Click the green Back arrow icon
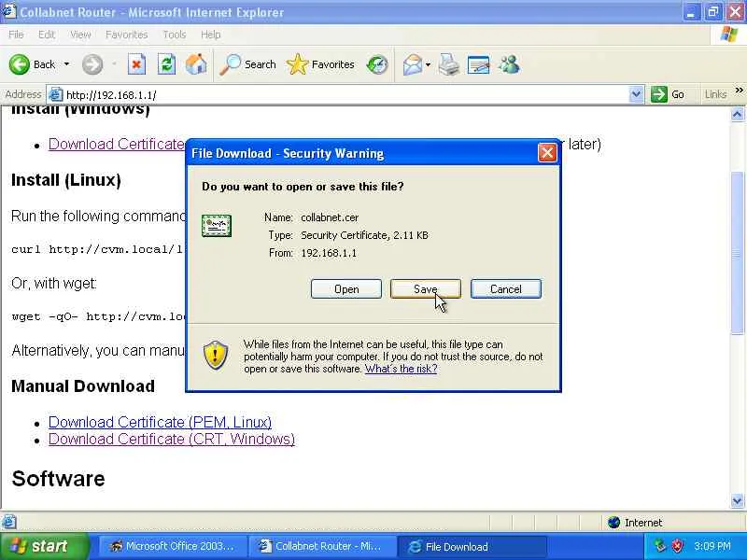The width and height of the screenshot is (747, 560). (19, 64)
